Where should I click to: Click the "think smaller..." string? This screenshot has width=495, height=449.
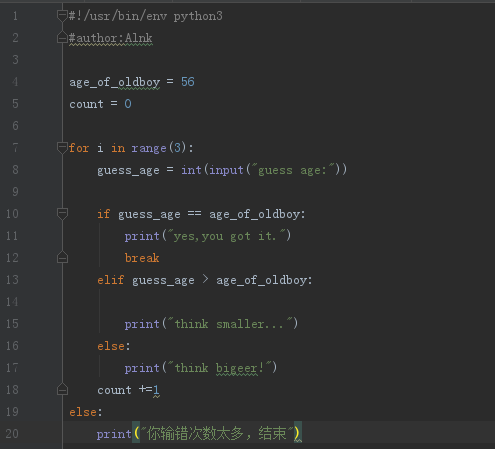tap(230, 324)
